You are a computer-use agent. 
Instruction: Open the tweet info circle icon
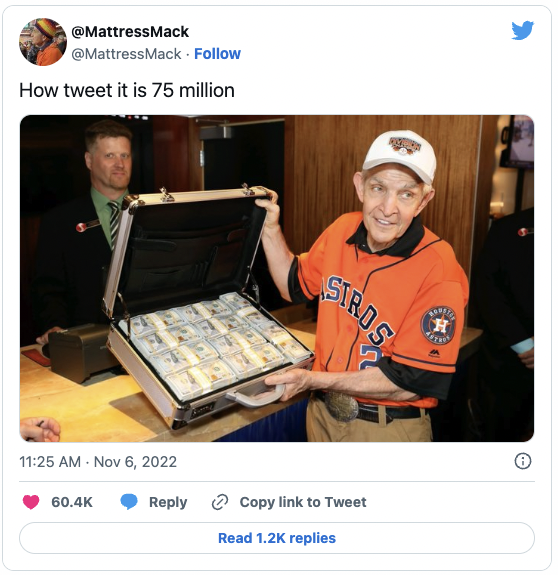(x=522, y=461)
